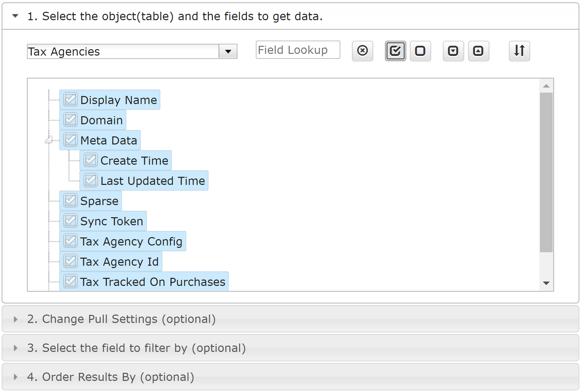
Task: Click the sort fields arrows icon
Action: (x=519, y=51)
